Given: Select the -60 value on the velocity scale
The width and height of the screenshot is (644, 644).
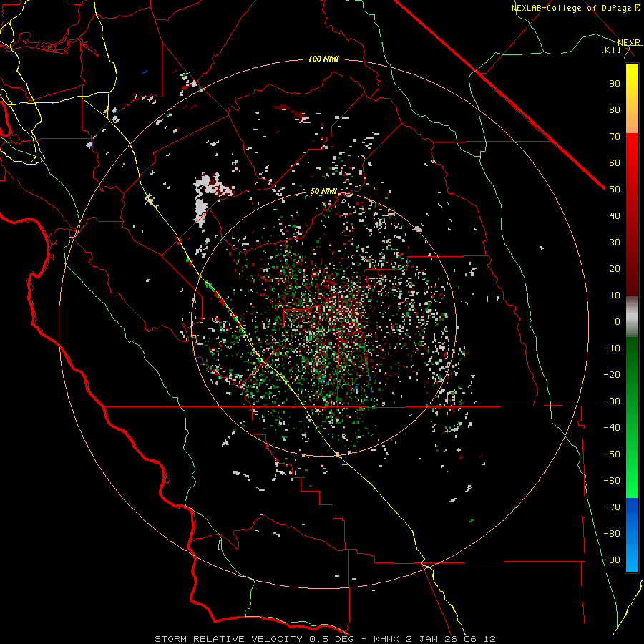Looking at the screenshot, I should [612, 481].
